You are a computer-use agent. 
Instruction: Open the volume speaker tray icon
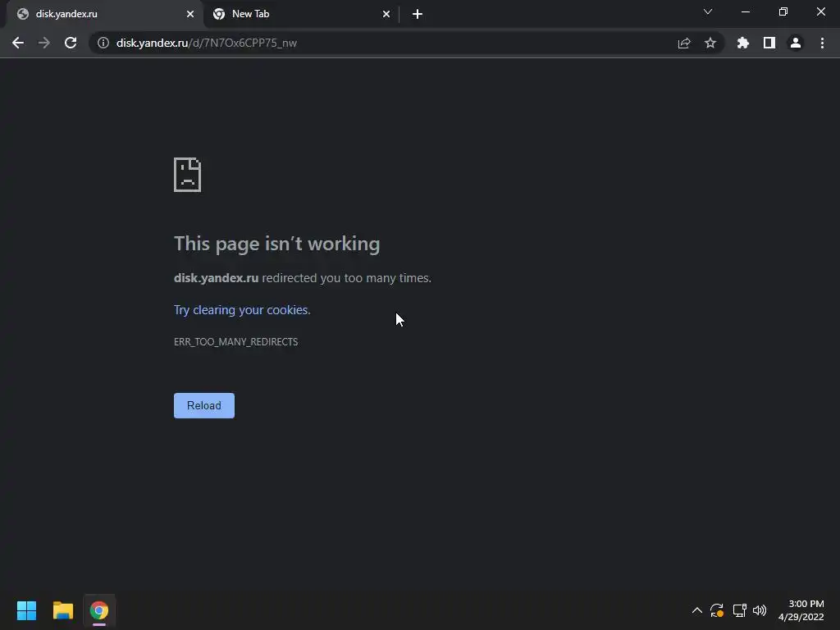(760, 610)
